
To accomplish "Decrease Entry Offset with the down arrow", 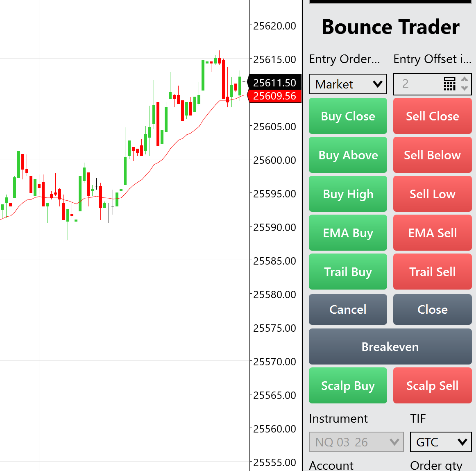I will (x=464, y=88).
